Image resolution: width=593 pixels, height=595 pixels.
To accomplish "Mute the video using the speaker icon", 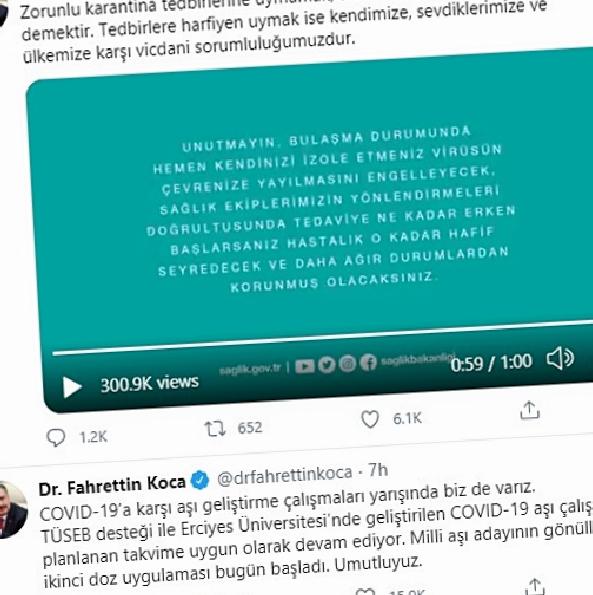I will [560, 358].
